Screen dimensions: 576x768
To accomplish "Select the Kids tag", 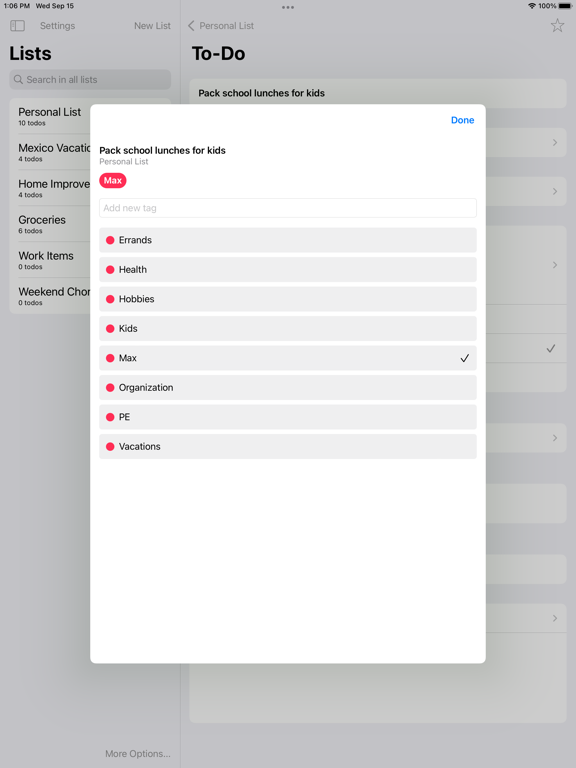I will [x=288, y=328].
